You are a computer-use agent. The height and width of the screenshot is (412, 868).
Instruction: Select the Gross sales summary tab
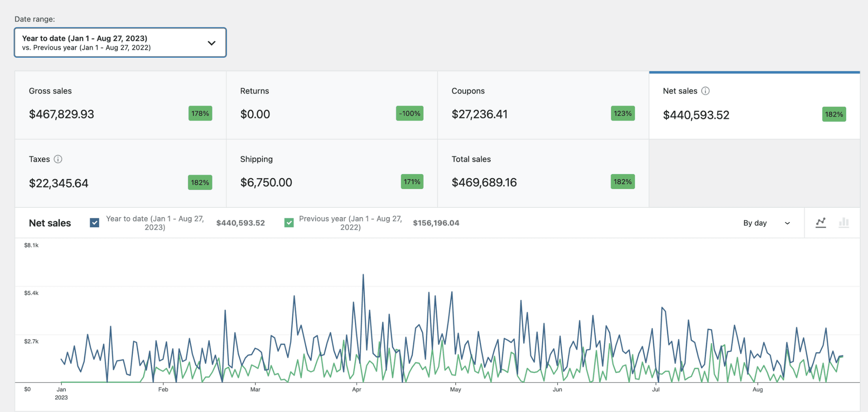tap(121, 105)
